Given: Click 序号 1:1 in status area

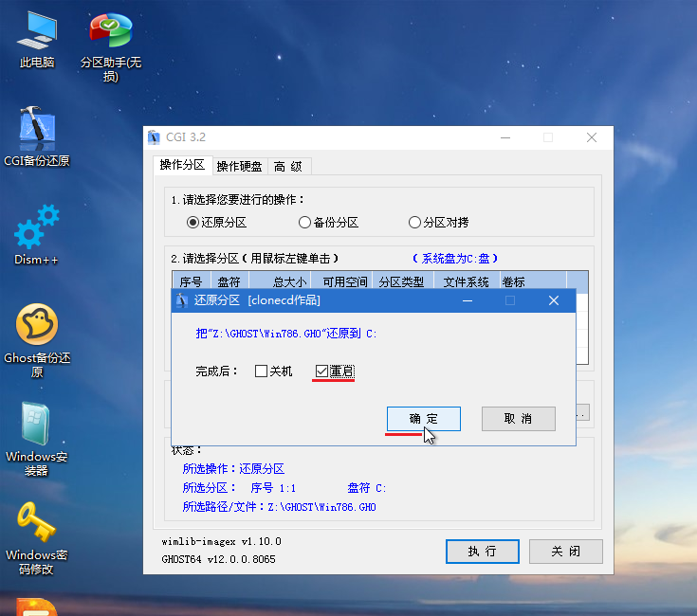Looking at the screenshot, I should [273, 488].
